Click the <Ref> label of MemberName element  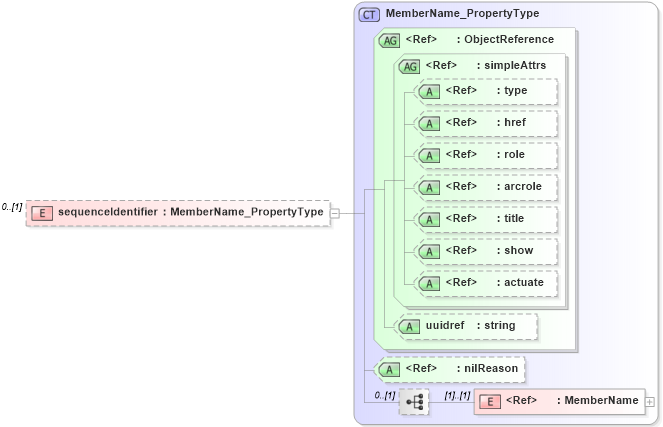(521, 400)
